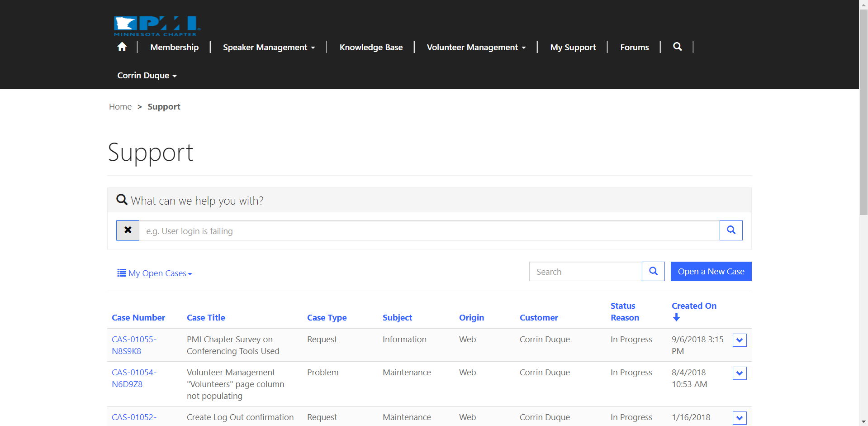The height and width of the screenshot is (426, 868).
Task: Go to Knowledge Base
Action: pos(371,48)
